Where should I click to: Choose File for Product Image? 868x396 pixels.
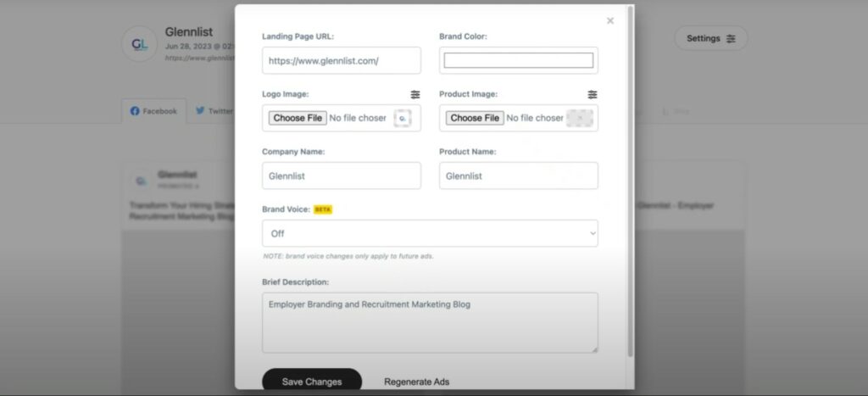pos(475,118)
